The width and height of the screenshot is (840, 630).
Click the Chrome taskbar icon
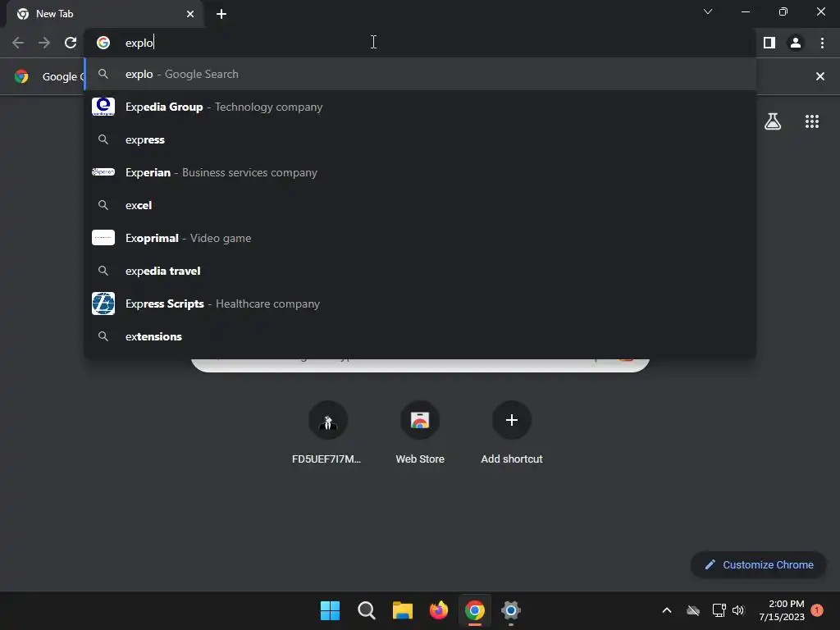(475, 610)
